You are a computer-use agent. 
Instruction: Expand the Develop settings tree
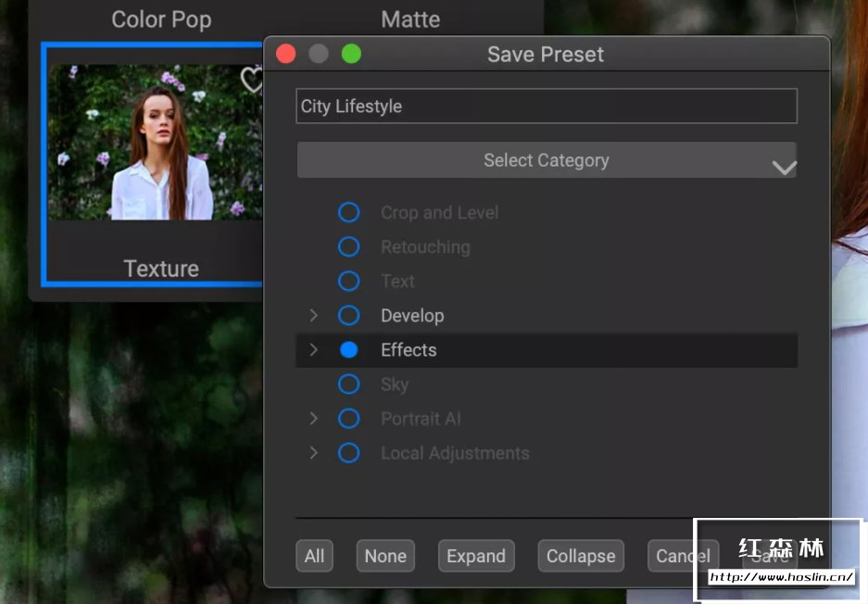(314, 315)
